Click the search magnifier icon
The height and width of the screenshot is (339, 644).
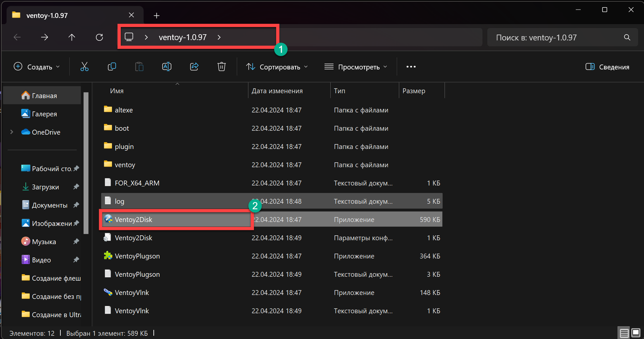coord(627,37)
